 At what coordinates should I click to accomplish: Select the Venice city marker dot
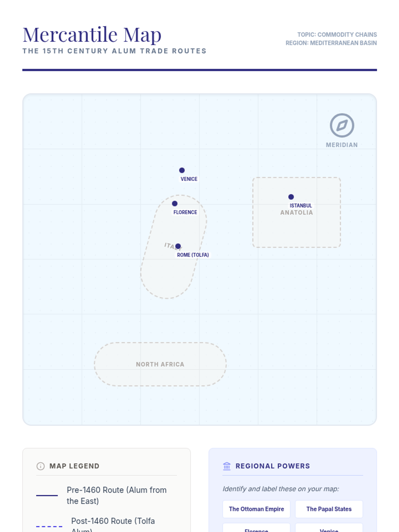click(x=182, y=170)
